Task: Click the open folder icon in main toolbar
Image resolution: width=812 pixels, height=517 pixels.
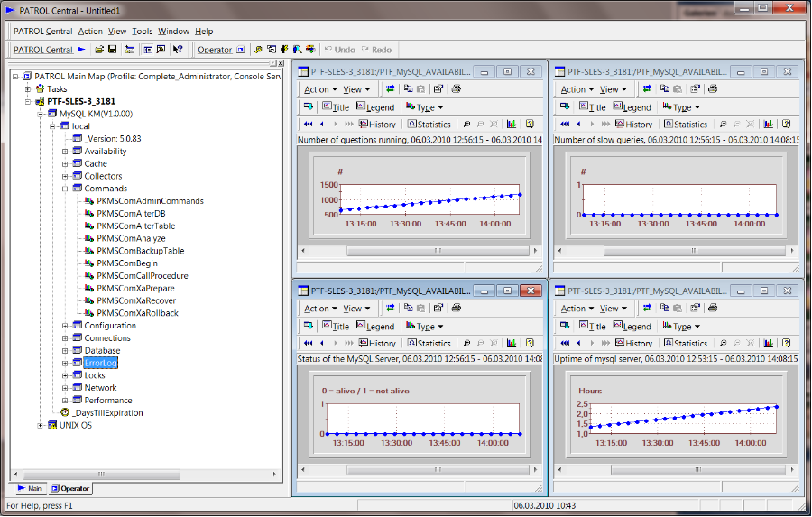Action: pyautogui.click(x=99, y=50)
